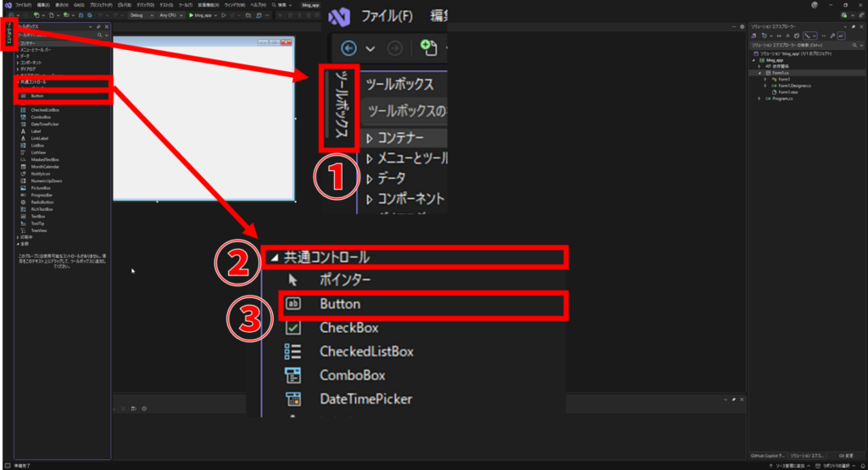868x470 pixels.
Task: Open the Any CPU platform dropdown
Action: tap(171, 15)
